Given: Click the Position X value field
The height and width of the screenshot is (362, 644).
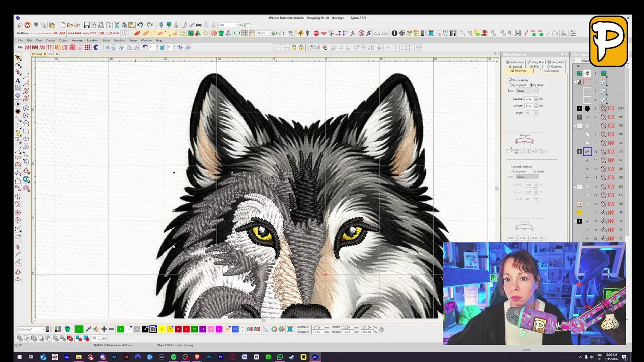Looking at the screenshot, I should click(x=317, y=327).
